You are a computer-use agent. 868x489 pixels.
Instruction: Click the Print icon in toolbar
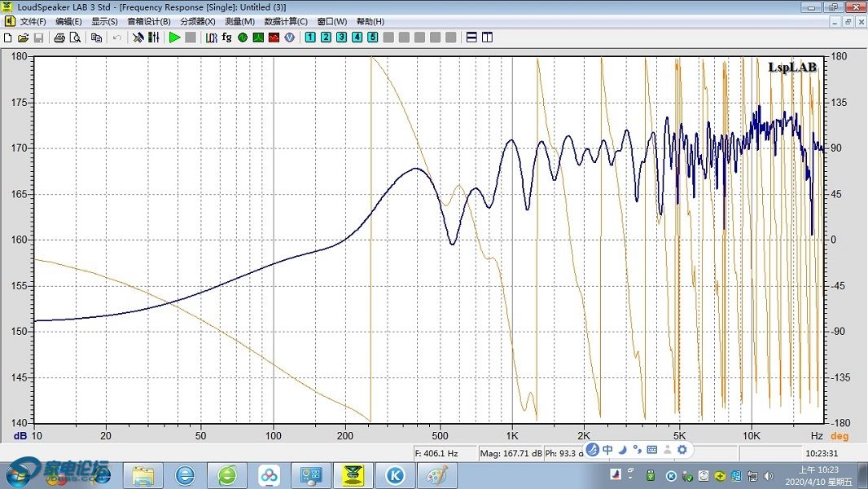[59, 37]
